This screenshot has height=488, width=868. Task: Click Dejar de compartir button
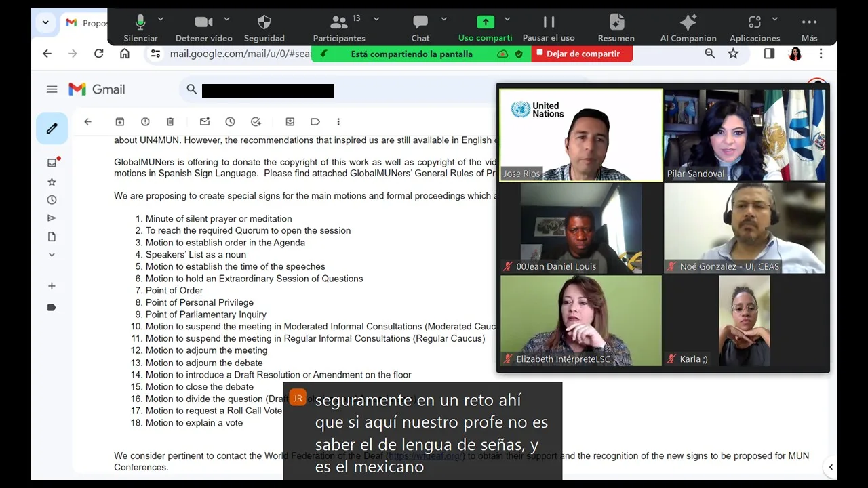[x=582, y=54]
